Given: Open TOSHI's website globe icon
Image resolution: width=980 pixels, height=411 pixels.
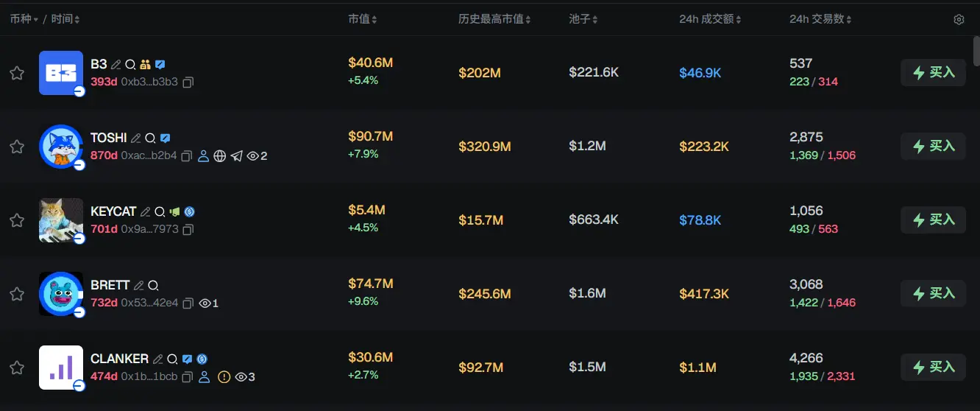Looking at the screenshot, I should click(x=219, y=156).
